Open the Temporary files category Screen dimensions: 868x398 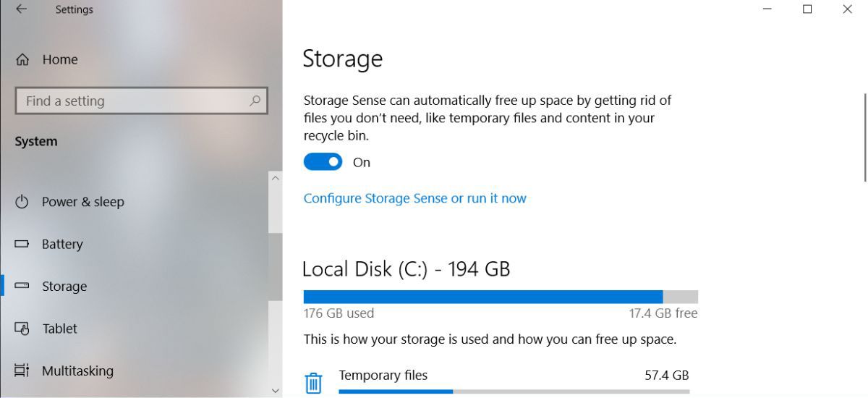point(383,376)
